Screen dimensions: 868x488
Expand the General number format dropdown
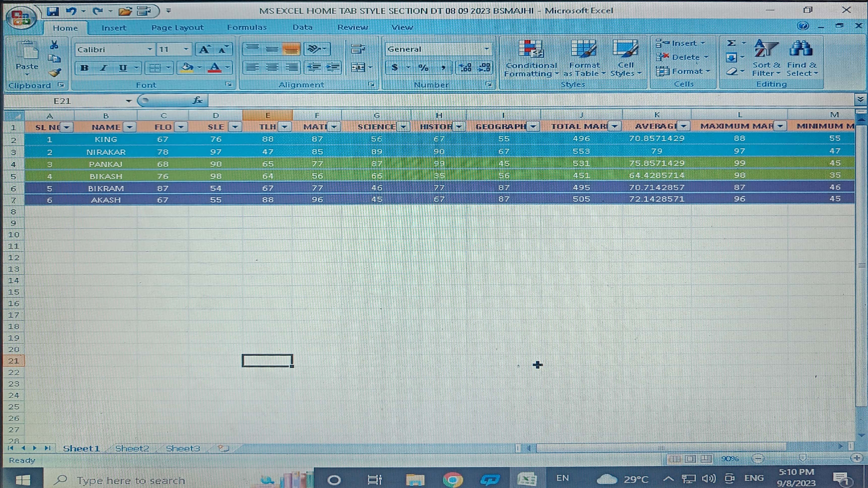[x=486, y=49]
